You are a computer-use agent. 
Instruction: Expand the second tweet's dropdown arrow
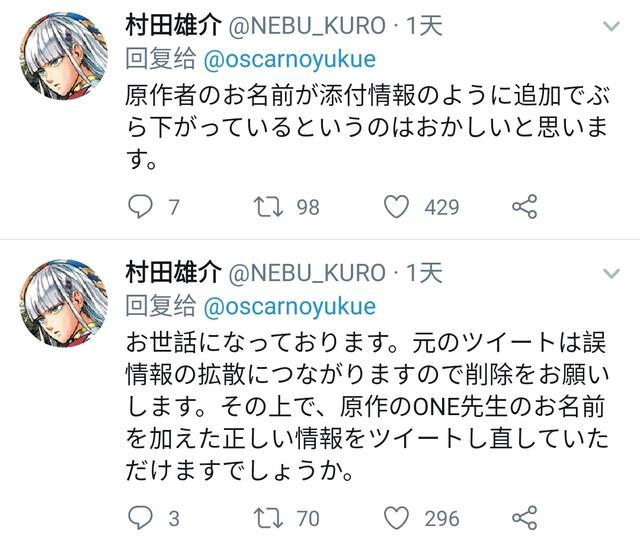click(x=611, y=274)
